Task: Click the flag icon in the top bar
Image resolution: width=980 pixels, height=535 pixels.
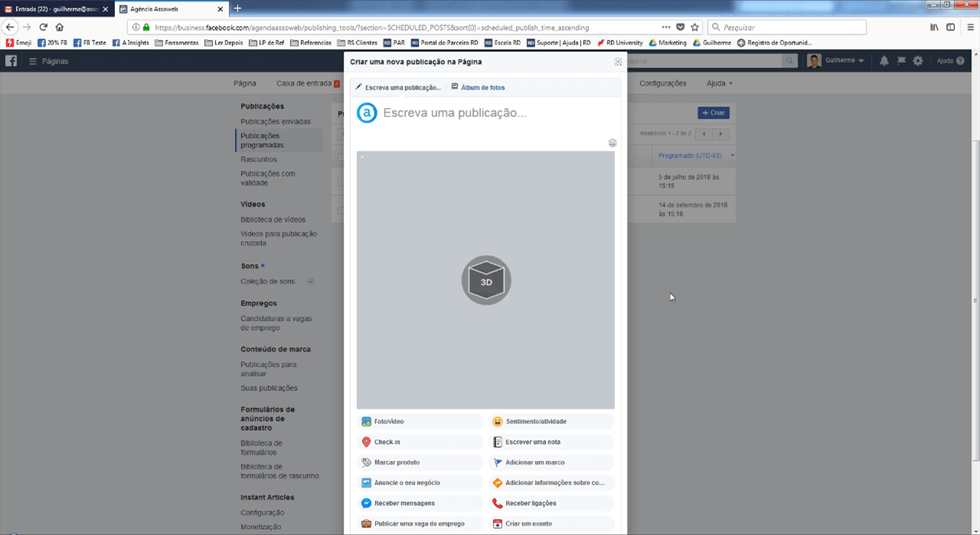Action: [901, 61]
